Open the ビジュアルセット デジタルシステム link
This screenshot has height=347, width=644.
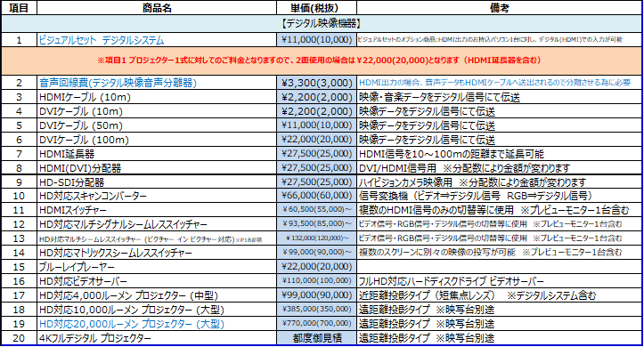101,40
